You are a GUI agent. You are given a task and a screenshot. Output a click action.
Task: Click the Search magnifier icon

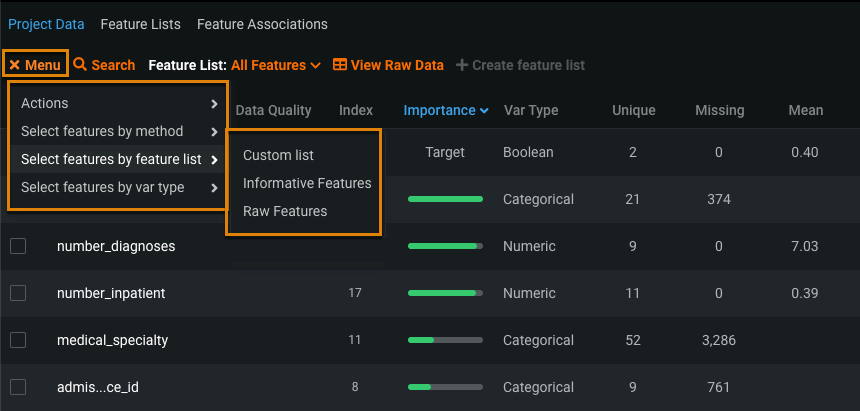click(80, 65)
